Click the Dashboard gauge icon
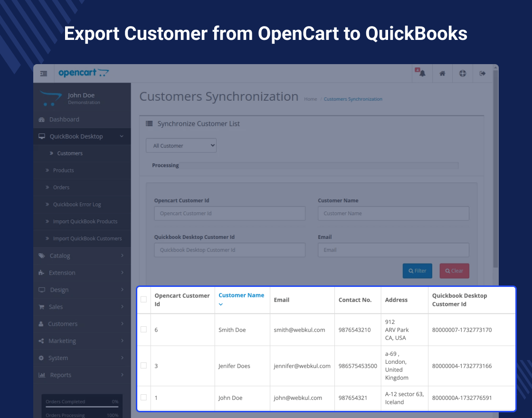Image resolution: width=532 pixels, height=418 pixels. coord(42,120)
